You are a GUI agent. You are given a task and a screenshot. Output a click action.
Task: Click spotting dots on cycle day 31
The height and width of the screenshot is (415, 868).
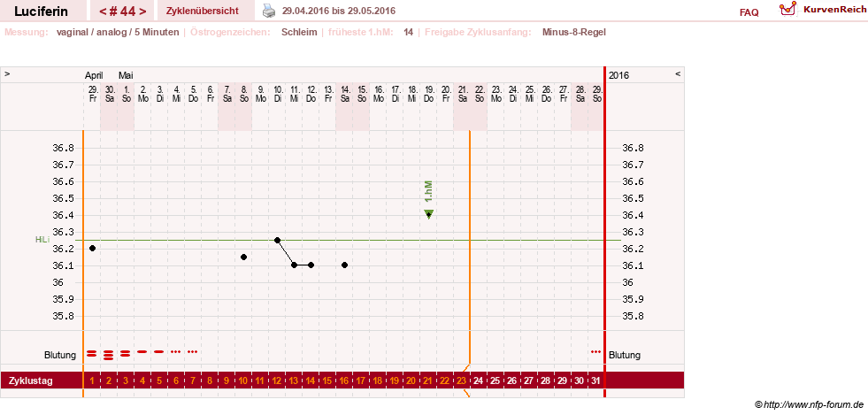(595, 351)
